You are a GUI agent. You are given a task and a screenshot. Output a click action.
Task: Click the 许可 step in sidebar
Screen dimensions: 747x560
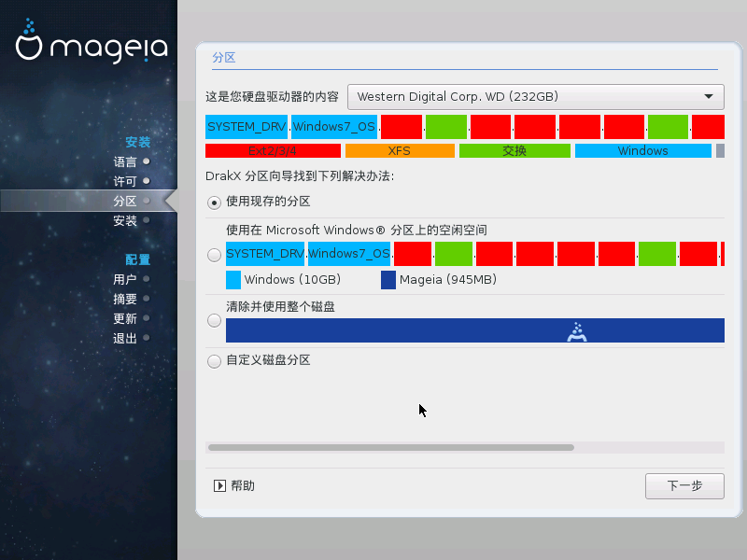pyautogui.click(x=125, y=181)
